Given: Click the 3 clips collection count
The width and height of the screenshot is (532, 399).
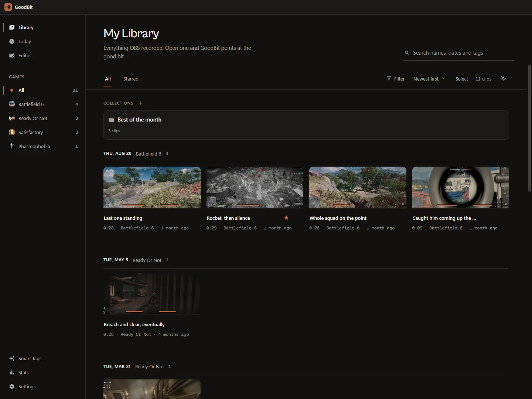Looking at the screenshot, I should (x=114, y=131).
